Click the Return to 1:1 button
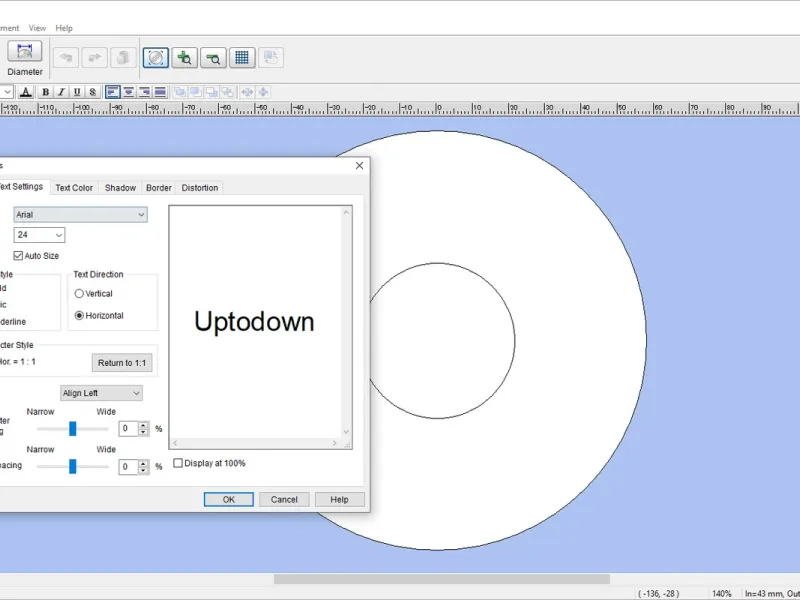Screen dimensions: 800x600 pos(122,363)
